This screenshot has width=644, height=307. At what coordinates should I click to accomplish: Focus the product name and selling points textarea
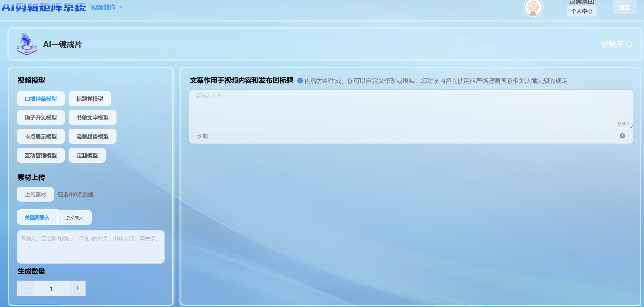coord(91,247)
